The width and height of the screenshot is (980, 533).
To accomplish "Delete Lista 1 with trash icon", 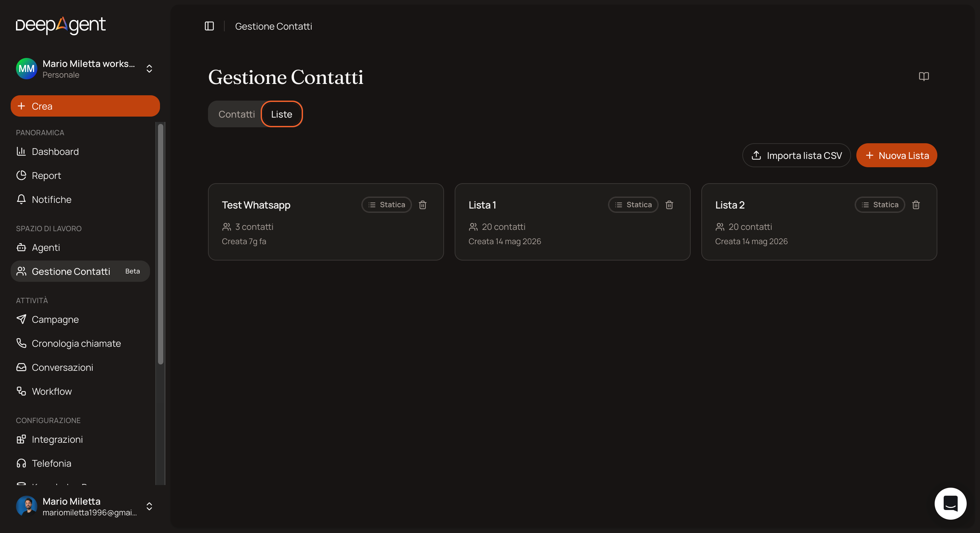I will point(669,205).
